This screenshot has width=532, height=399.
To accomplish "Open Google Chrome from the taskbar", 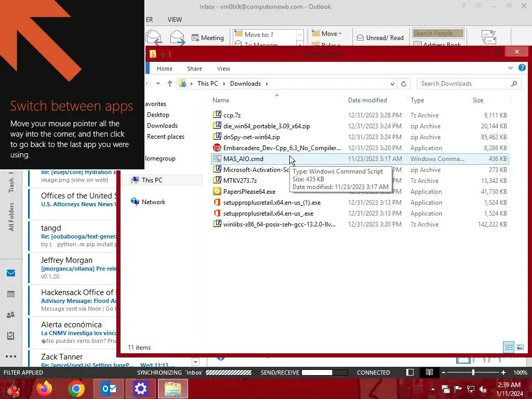I will click(x=76, y=389).
